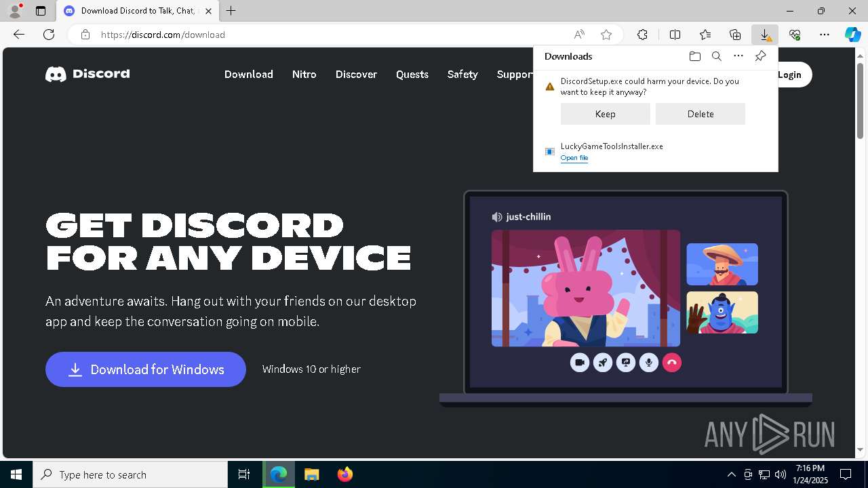Close the Download Discord tab
The width and height of the screenshot is (868, 488).
pyautogui.click(x=208, y=11)
